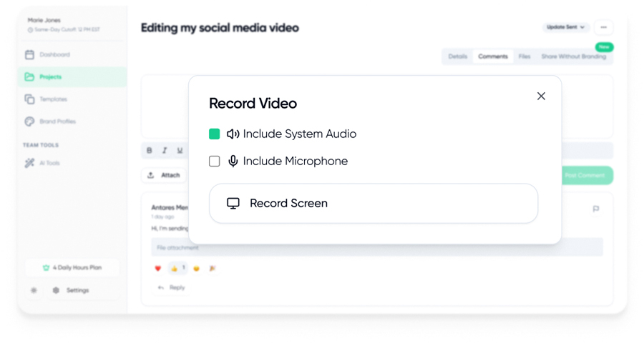Close the Record Video dialog
644x343 pixels.
[541, 96]
